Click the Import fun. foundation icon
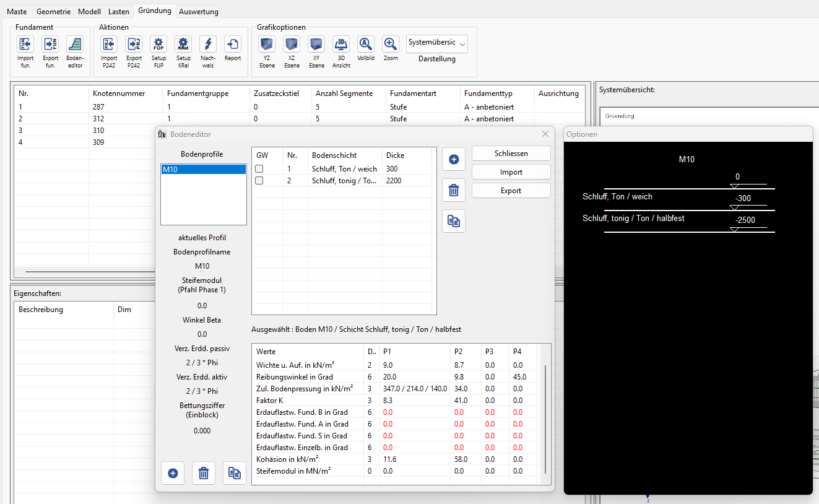Viewport: 819px width, 504px height. pos(25,44)
